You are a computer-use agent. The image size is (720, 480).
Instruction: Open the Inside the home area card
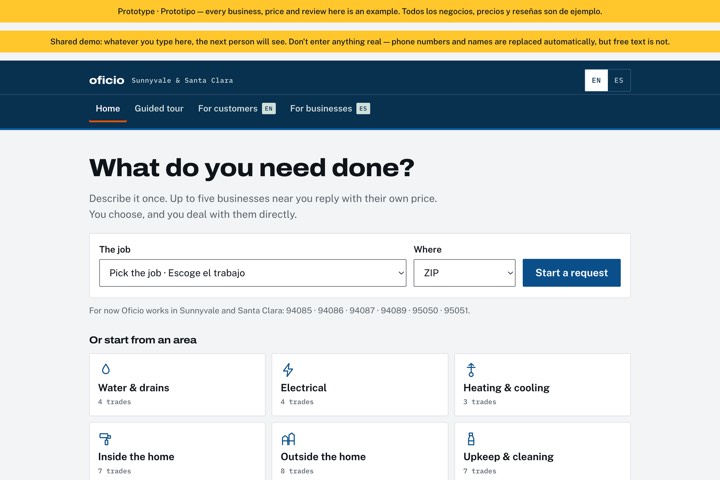(x=177, y=451)
